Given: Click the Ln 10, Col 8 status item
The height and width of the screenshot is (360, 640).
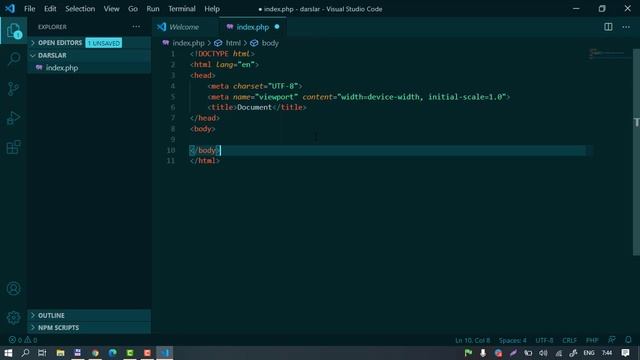Looking at the screenshot, I should coord(473,340).
